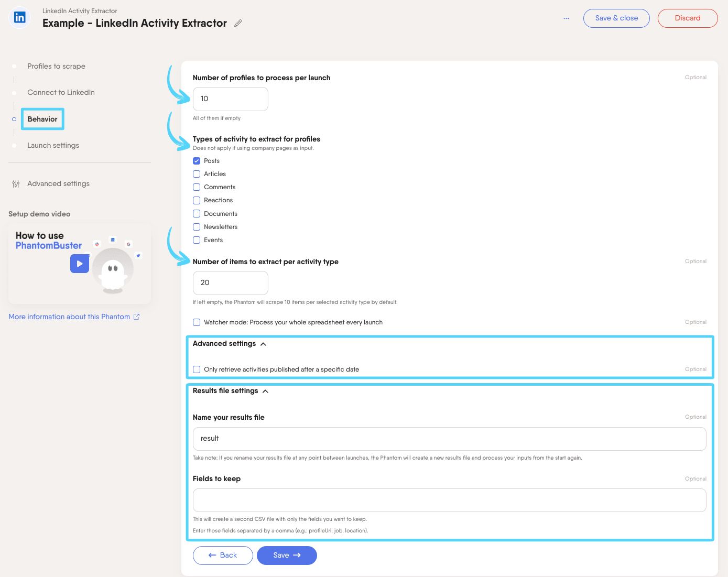Go to Launch settings step
This screenshot has height=577, width=728.
coord(53,145)
